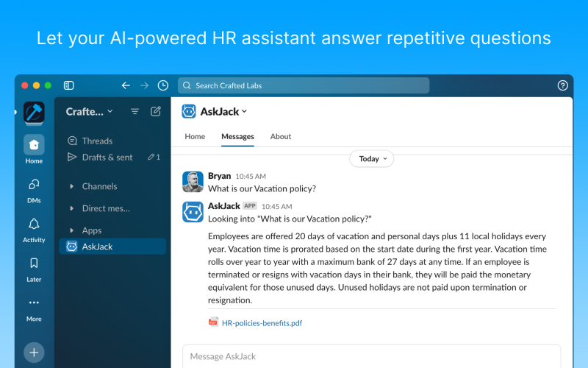This screenshot has width=588, height=368.
Task: Open the filter icon in sidebar header
Action: [x=135, y=112]
